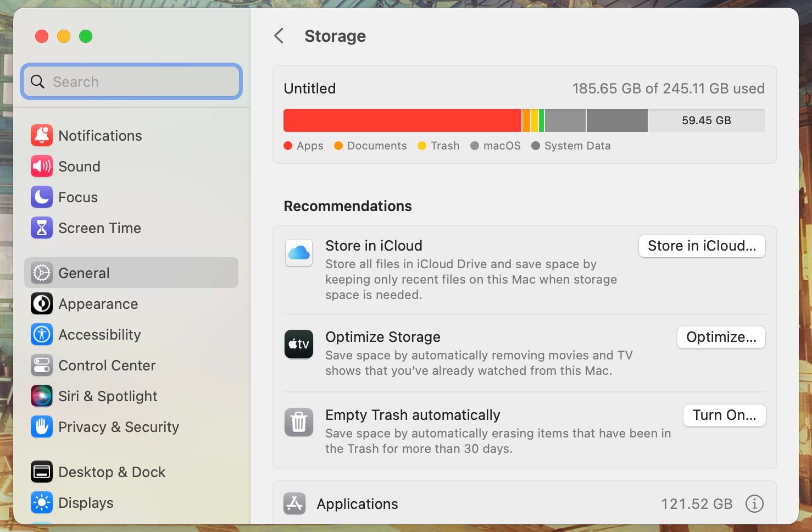Viewport: 812px width, 532px height.
Task: Click Store in iCloud button
Action: click(702, 246)
